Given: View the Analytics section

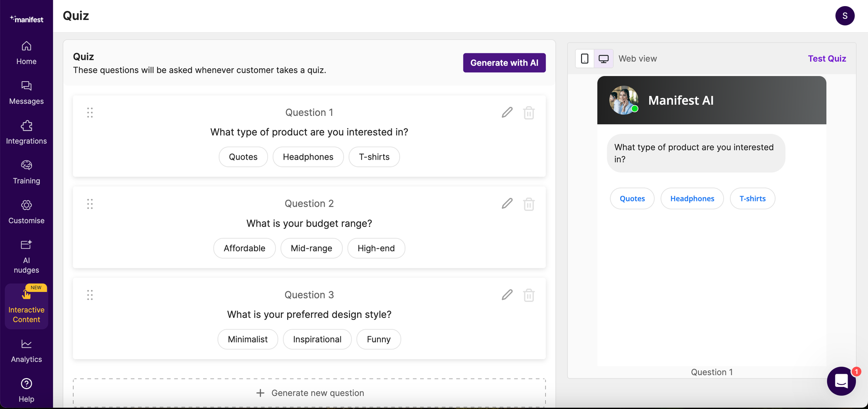Looking at the screenshot, I should click(x=26, y=351).
